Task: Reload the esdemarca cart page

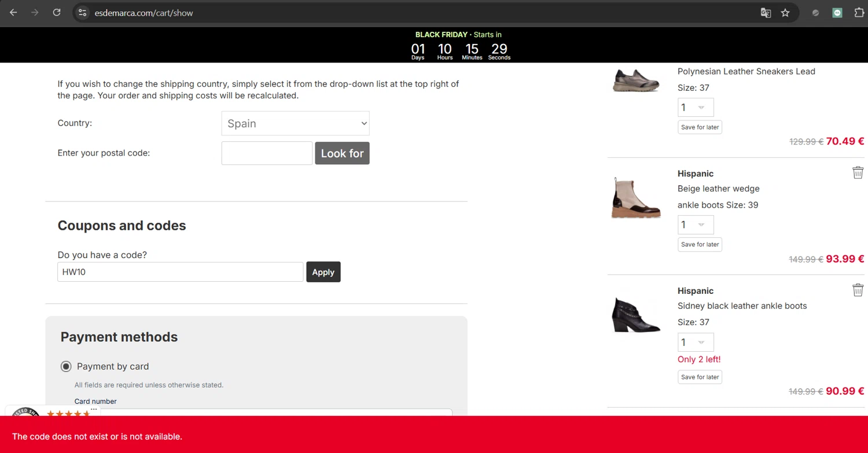Action: (57, 12)
